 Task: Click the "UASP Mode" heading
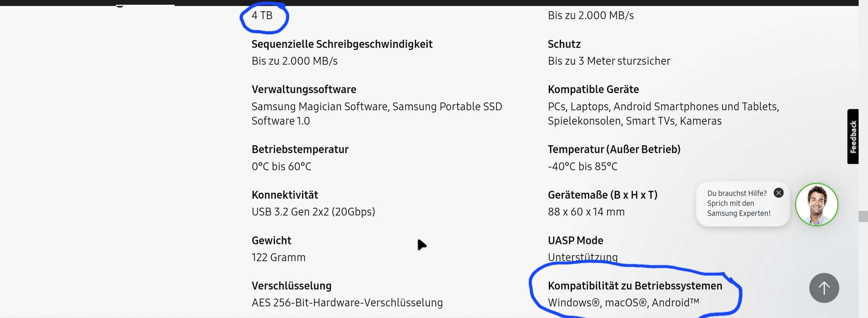[x=576, y=241]
